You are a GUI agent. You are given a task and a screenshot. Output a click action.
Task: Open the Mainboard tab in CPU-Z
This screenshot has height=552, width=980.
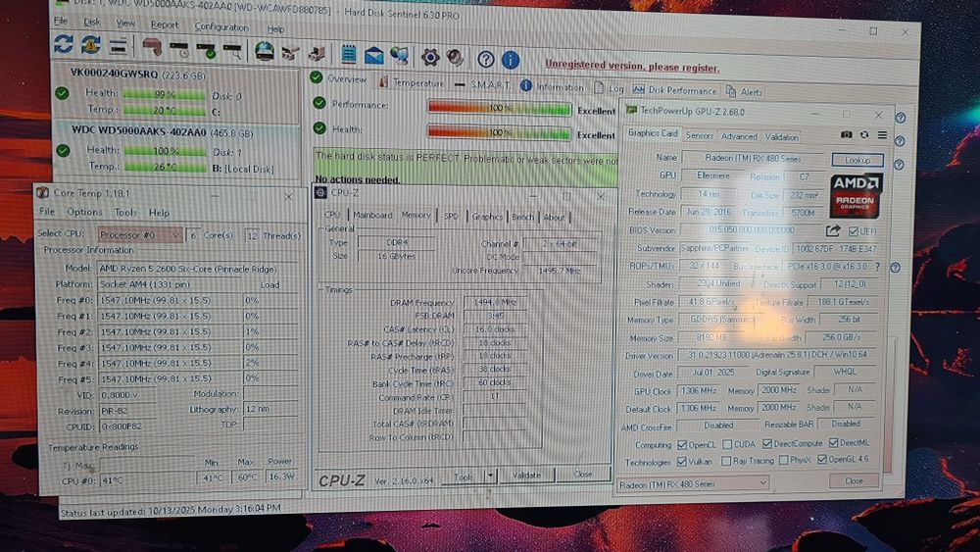[x=372, y=215]
